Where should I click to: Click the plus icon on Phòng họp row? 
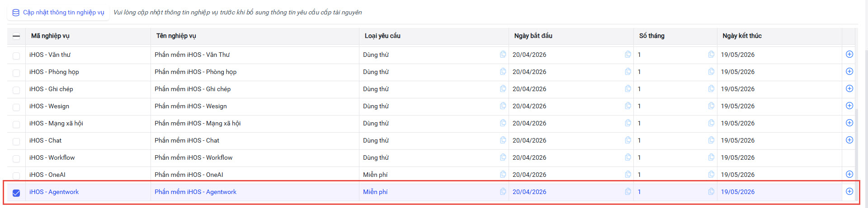(849, 71)
